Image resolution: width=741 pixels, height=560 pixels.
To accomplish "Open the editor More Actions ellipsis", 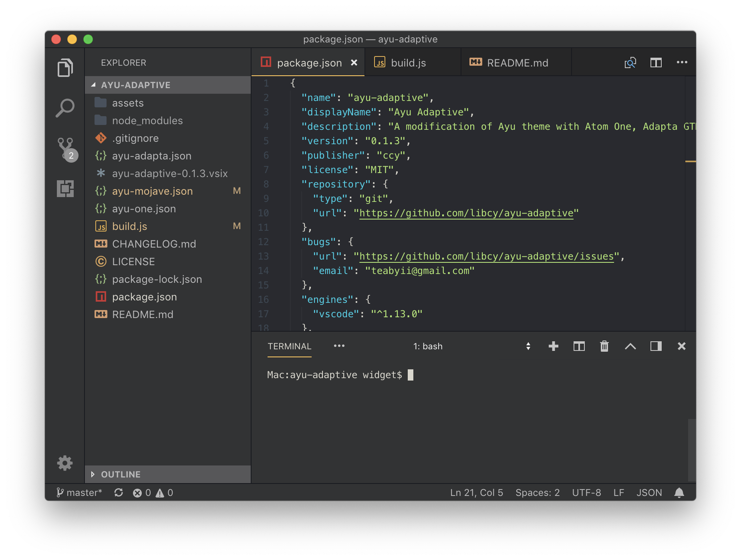I will (x=682, y=62).
